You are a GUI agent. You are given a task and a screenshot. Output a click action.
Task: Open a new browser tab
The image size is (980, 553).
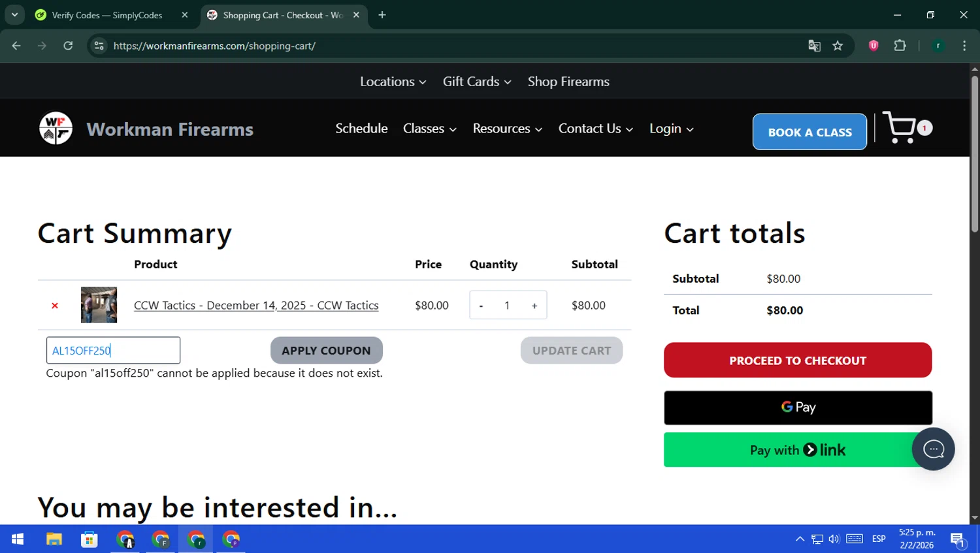382,15
